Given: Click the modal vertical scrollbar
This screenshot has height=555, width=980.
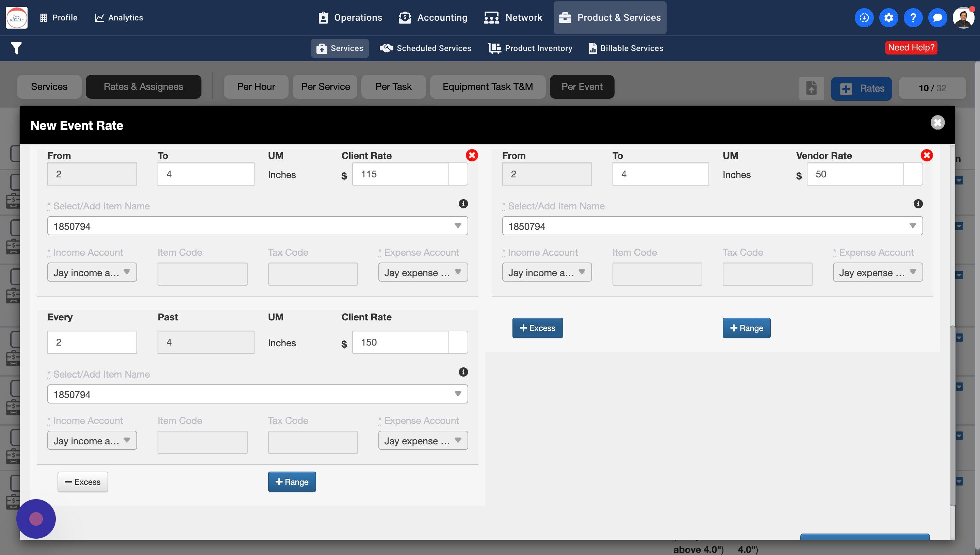Looking at the screenshot, I should (952, 415).
